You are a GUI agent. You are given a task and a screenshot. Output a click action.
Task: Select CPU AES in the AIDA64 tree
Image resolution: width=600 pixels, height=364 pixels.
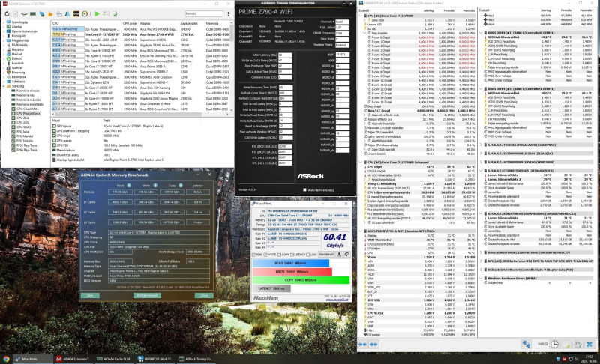coord(22,123)
